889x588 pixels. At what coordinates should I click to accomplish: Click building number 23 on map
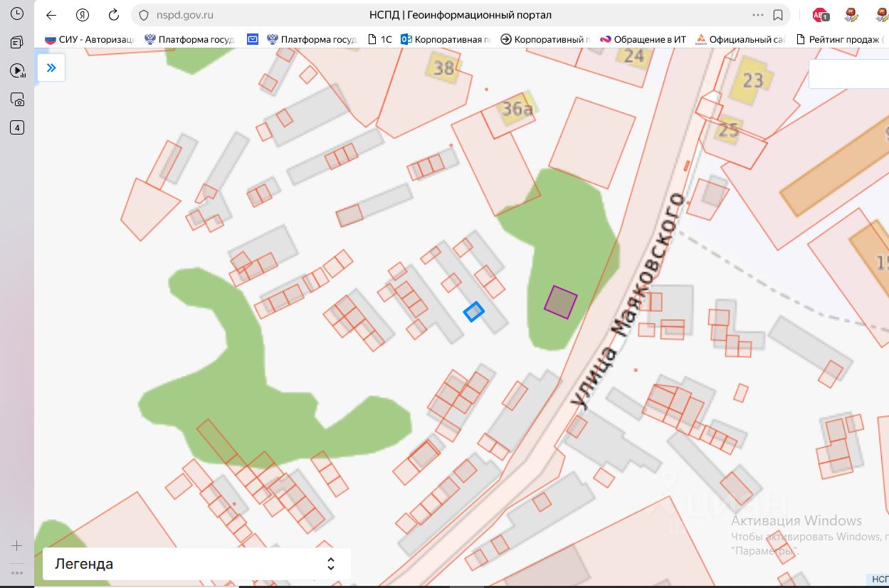click(752, 80)
